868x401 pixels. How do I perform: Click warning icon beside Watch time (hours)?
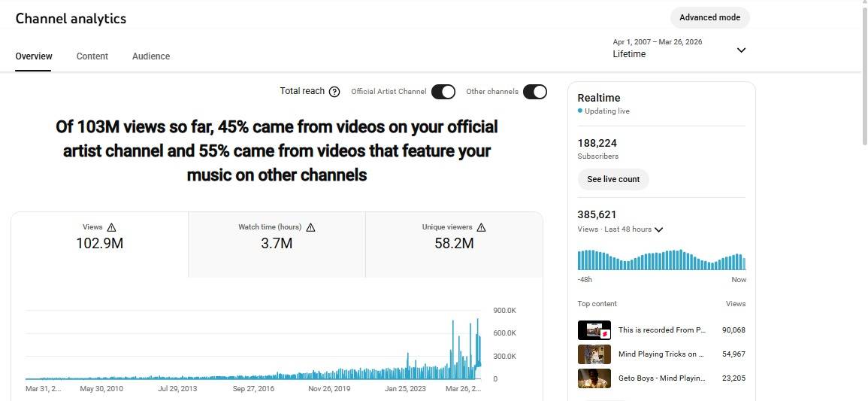coord(310,227)
